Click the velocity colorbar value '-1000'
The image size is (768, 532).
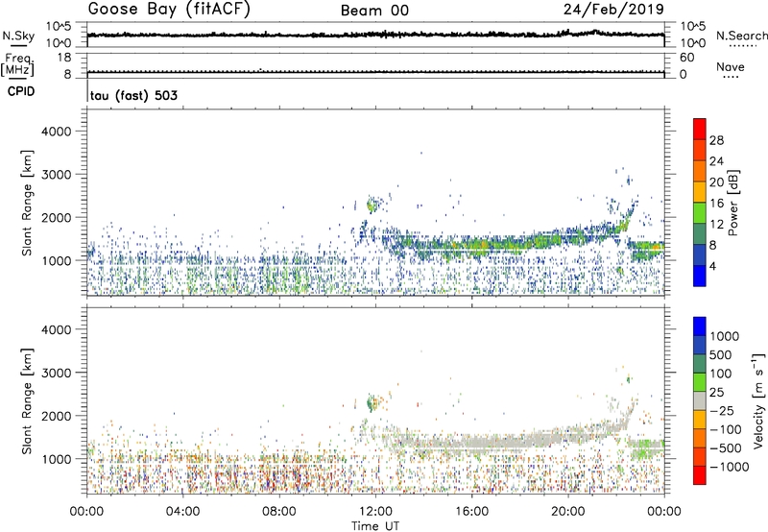[x=729, y=467]
